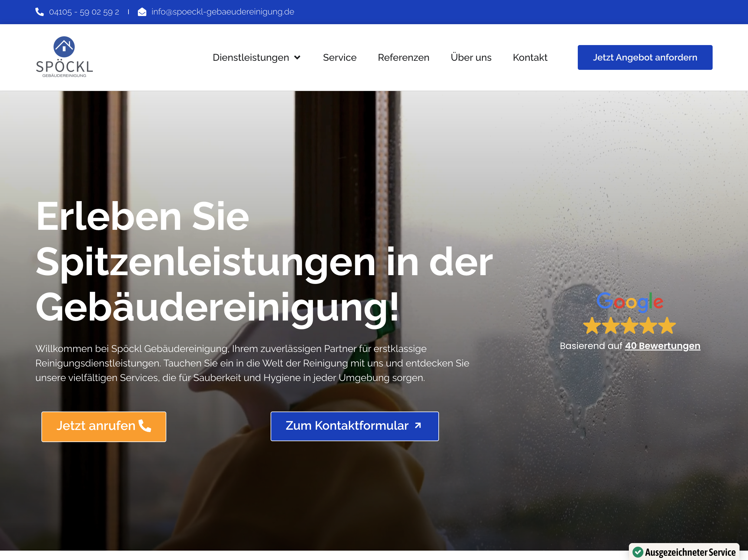
Task: Click the green checkmark in the service badge
Action: pyautogui.click(x=639, y=552)
